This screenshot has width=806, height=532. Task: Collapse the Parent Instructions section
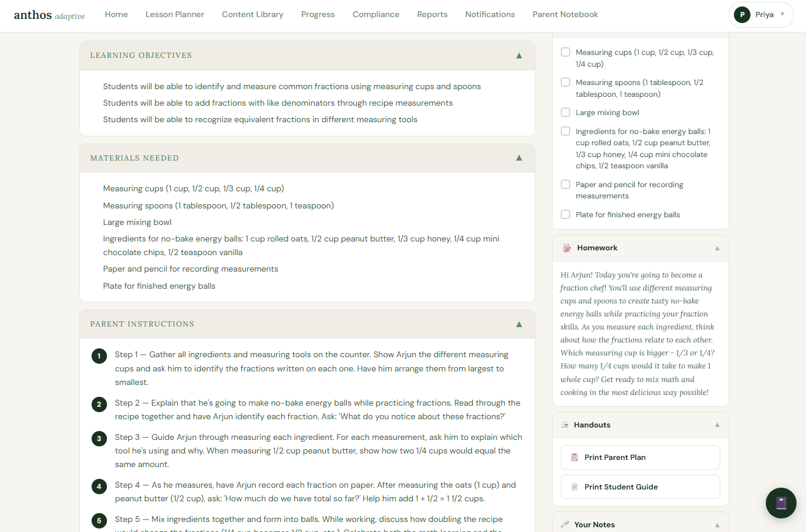click(519, 324)
